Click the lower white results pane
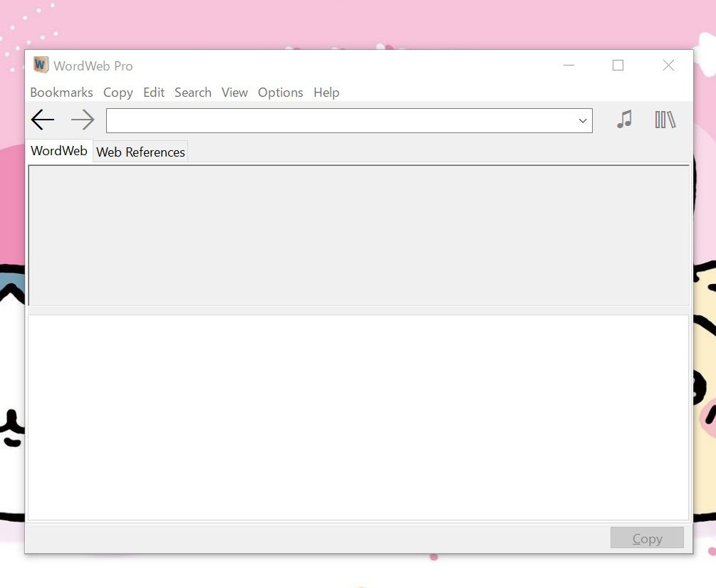The height and width of the screenshot is (588, 716). tap(358, 417)
